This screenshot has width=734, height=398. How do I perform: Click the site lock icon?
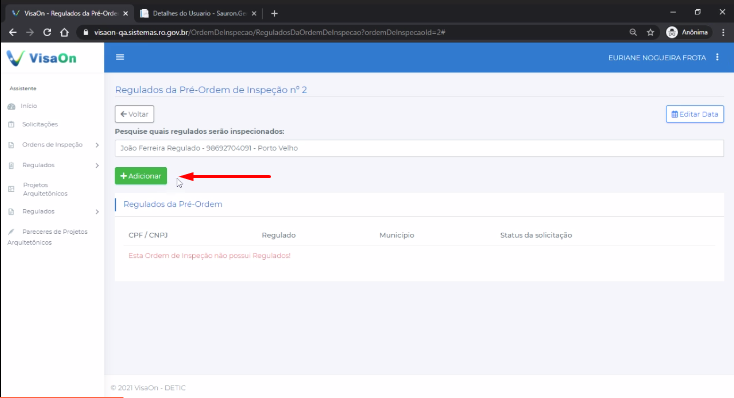click(x=86, y=32)
